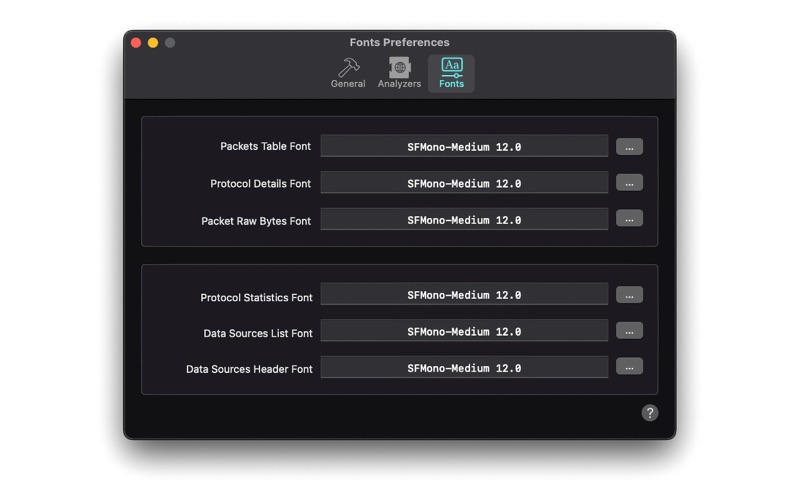
Task: Pick Data Sources Header Font with ellipsis button
Action: [x=629, y=367]
